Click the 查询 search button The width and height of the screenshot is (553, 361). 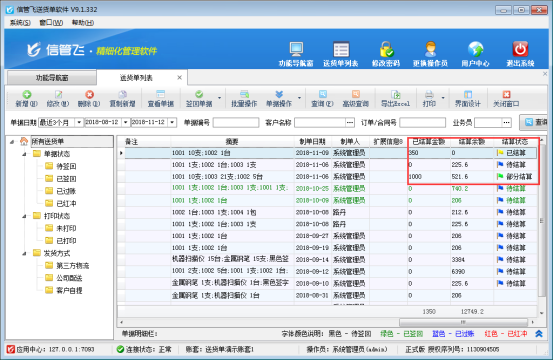pyautogui.click(x=534, y=122)
